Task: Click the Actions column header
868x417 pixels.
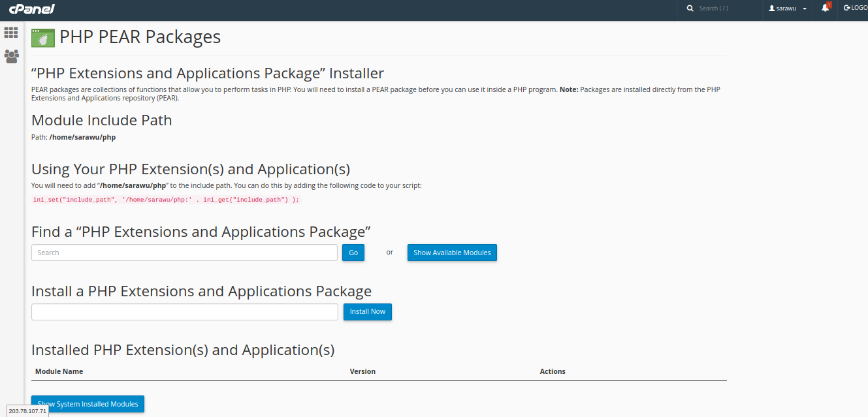Action: (553, 371)
